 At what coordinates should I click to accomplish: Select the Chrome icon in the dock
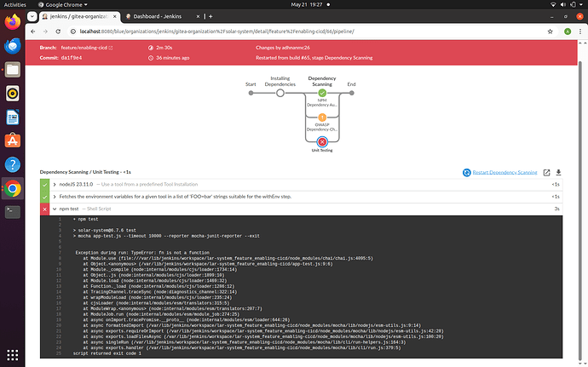coord(13,188)
